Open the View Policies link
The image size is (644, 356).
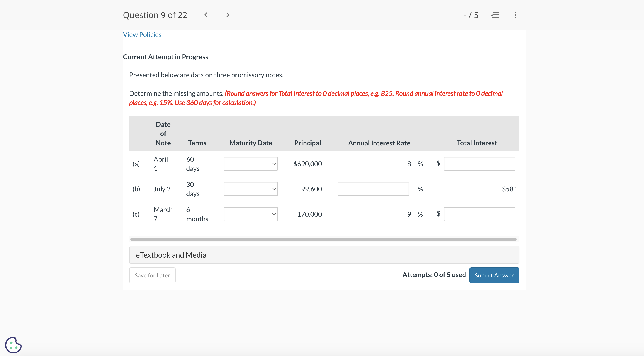tap(142, 34)
